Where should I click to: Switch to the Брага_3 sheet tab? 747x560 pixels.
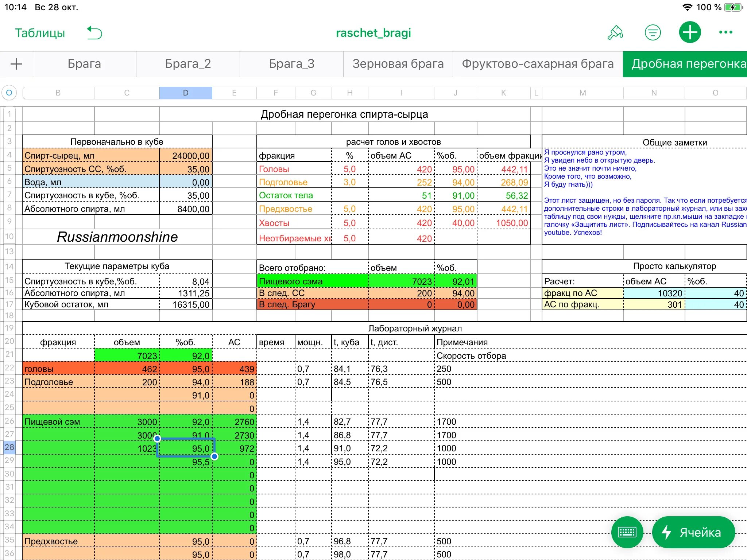click(291, 64)
